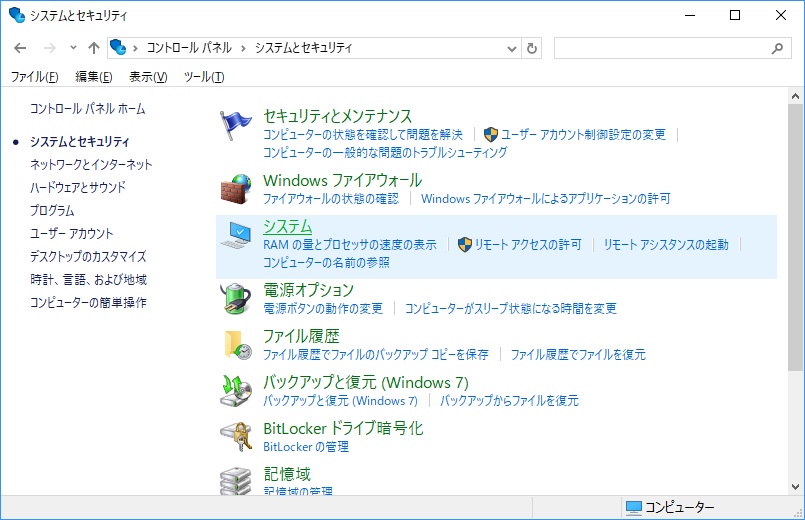Viewport: 805px width, 520px height.
Task: Select システムとセキュリティ in the sidebar
Action: click(x=80, y=142)
